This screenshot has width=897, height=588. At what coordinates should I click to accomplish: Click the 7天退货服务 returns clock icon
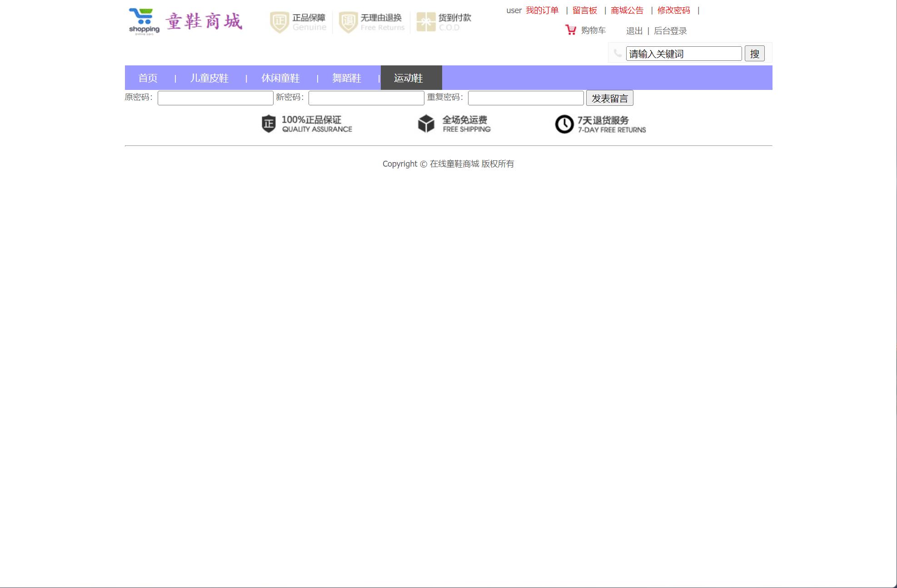(564, 124)
